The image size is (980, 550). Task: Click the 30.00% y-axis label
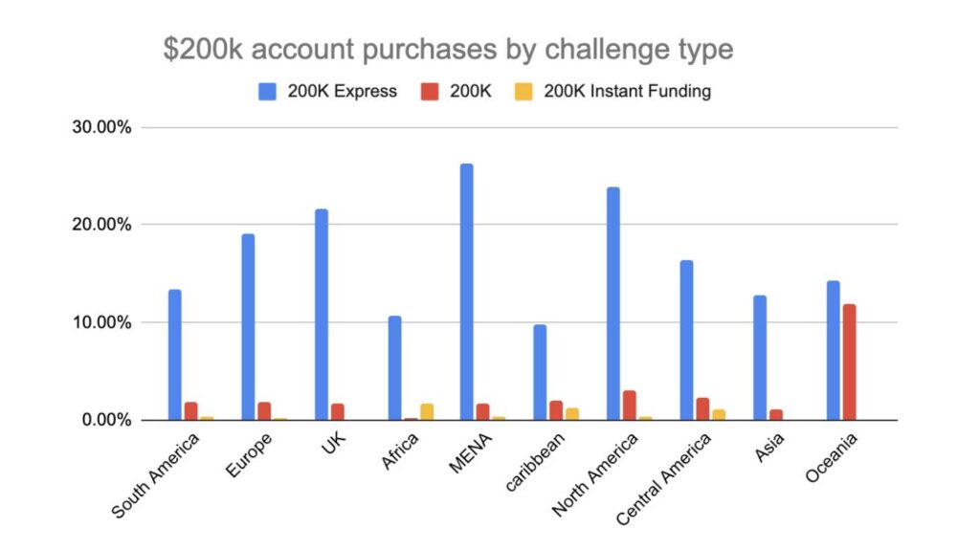tap(100, 127)
